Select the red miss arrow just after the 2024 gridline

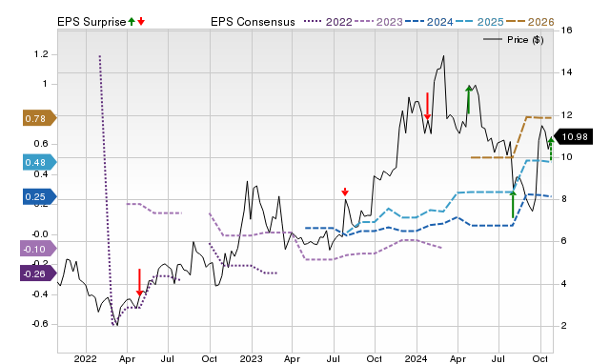[427, 106]
